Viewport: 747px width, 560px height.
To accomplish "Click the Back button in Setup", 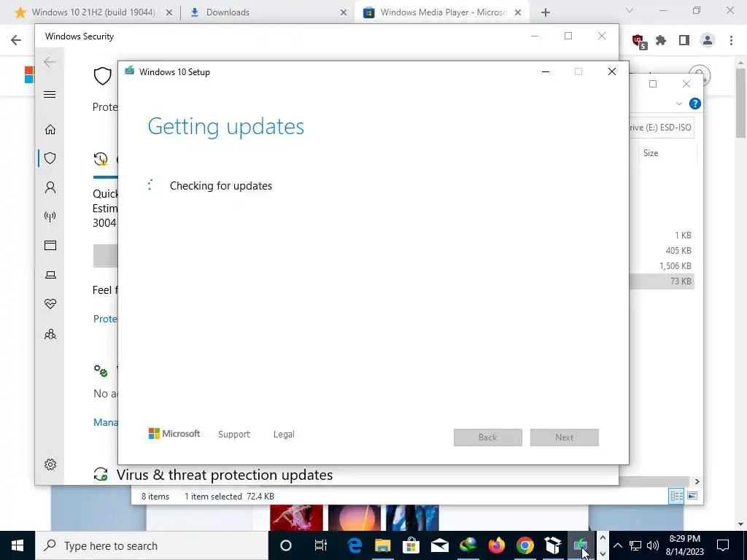I will (x=488, y=437).
